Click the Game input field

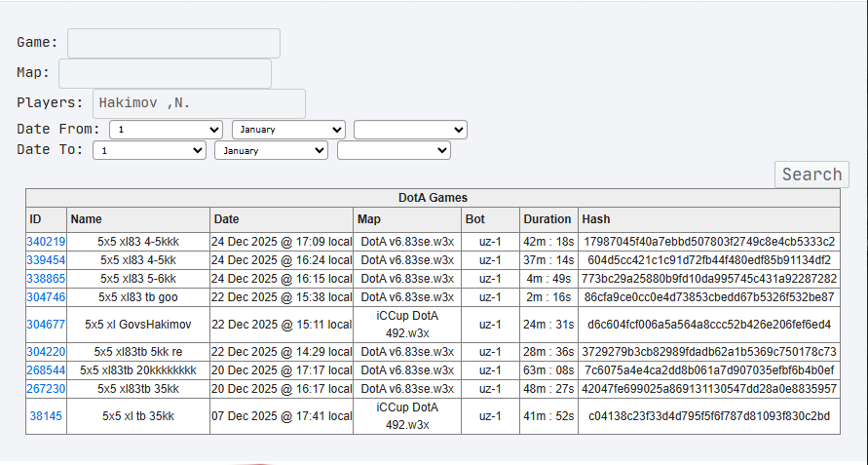(173, 43)
